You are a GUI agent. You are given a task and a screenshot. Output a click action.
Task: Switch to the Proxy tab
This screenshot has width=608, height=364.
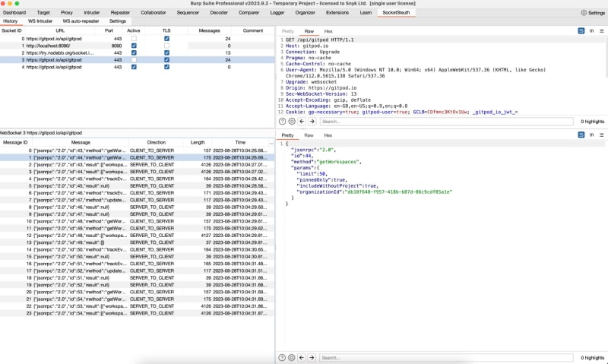(x=67, y=12)
